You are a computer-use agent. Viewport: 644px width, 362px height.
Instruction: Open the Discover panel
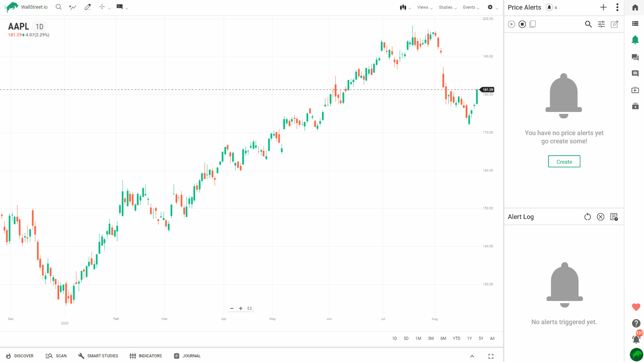coord(20,356)
